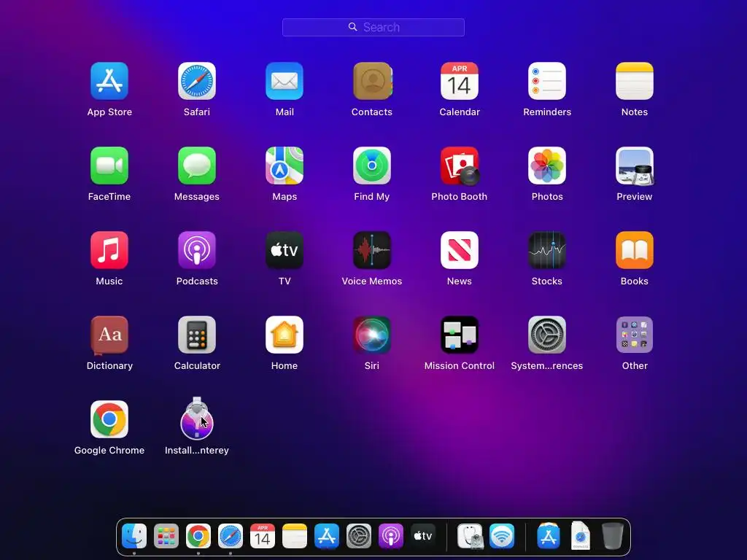The image size is (747, 560).
Task: Launch Photo Booth
Action: [460, 166]
